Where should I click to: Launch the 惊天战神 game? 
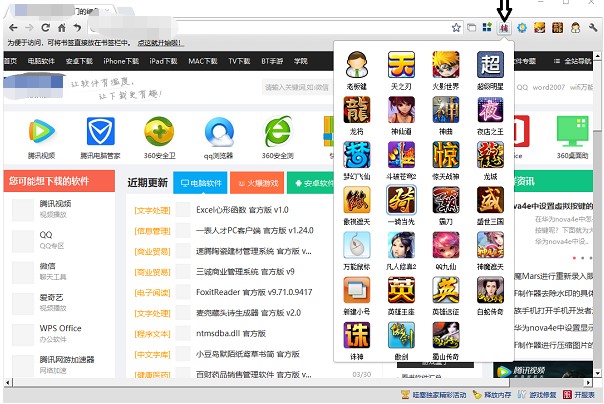pyautogui.click(x=446, y=155)
